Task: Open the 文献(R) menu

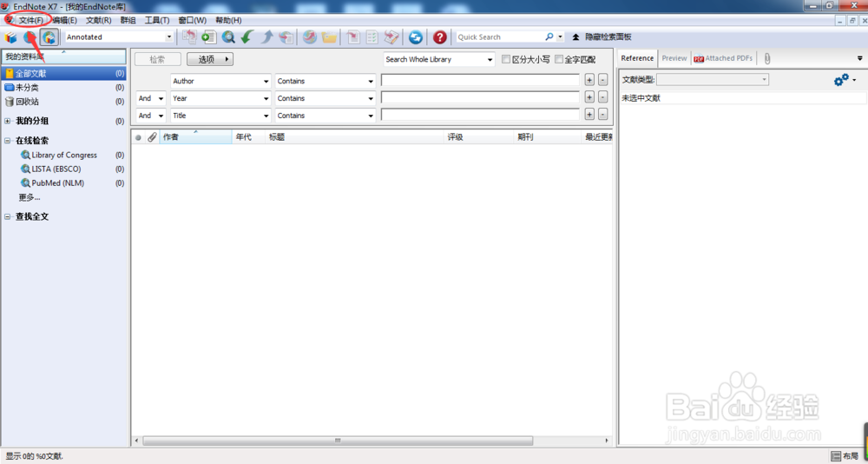Action: [99, 20]
